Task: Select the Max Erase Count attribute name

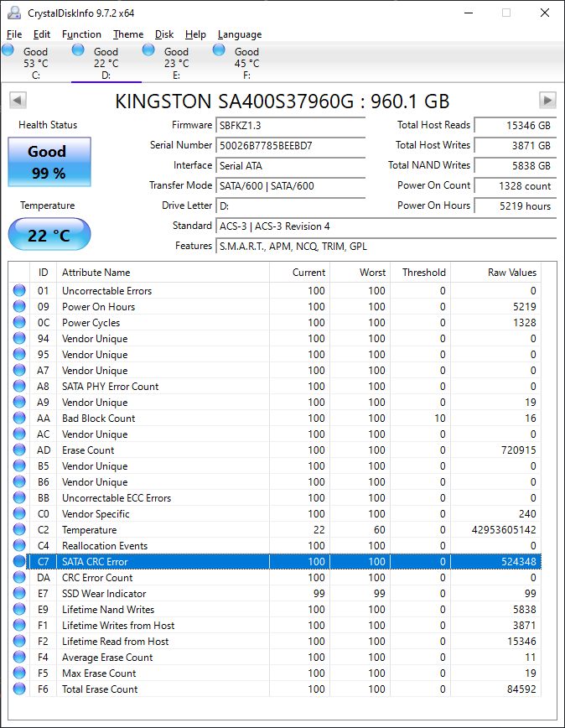Action: (x=99, y=673)
